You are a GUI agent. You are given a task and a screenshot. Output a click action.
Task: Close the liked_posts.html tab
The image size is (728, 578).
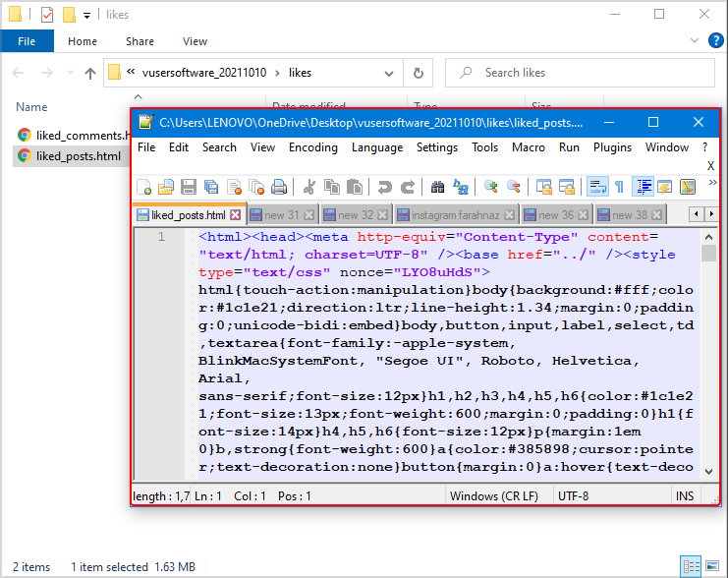pos(236,214)
